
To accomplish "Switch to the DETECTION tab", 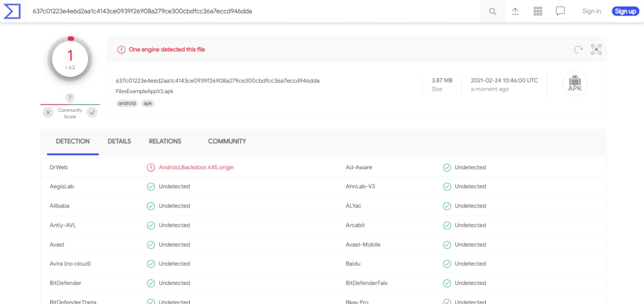I will 73,141.
